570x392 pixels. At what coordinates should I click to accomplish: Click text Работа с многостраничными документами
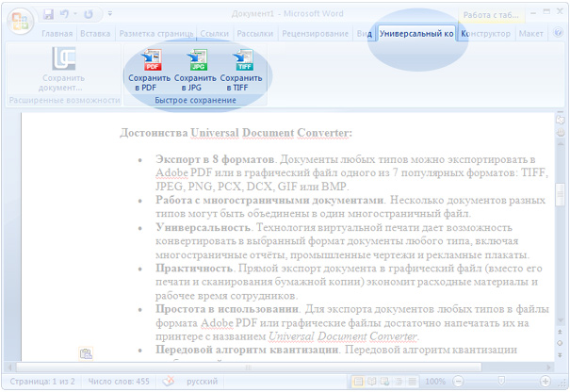269,200
